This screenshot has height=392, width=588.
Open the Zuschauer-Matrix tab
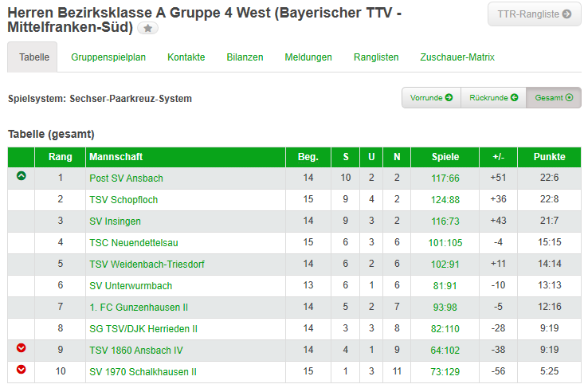click(x=457, y=57)
